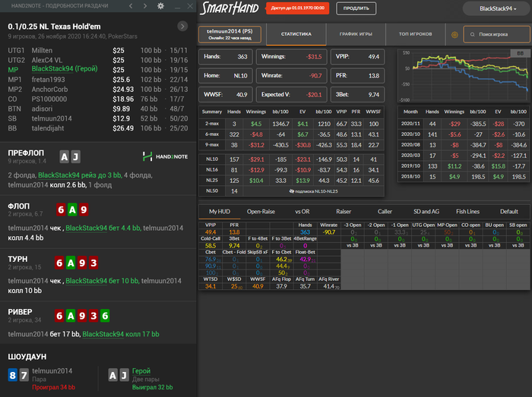The width and height of the screenshot is (532, 397).
Task: Click the Hand2Note logo in preflop section
Action: [165, 156]
